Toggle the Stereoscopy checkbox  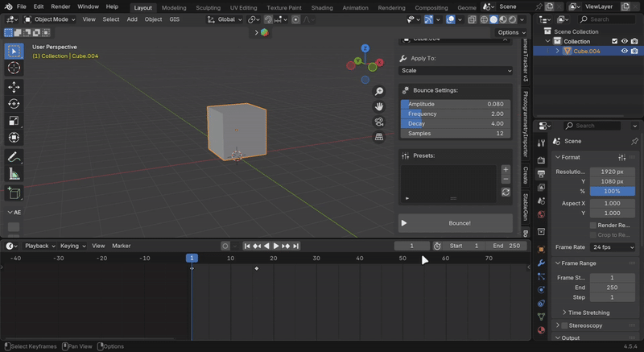point(564,325)
